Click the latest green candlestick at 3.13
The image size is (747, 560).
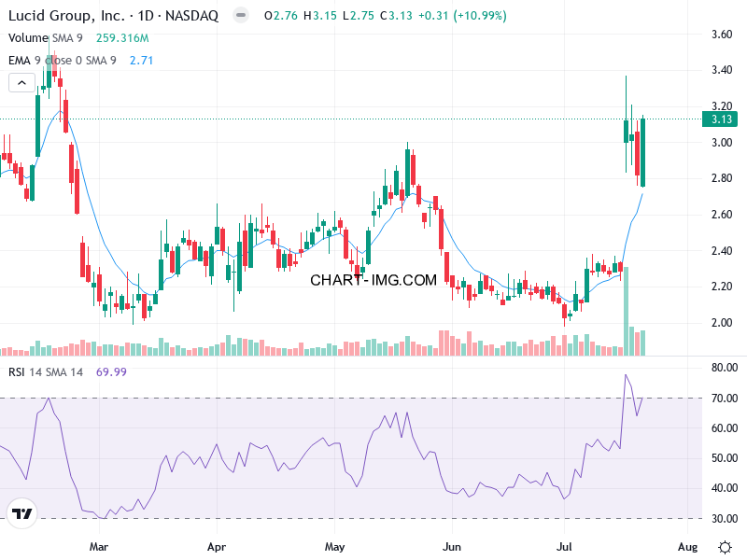coord(643,152)
